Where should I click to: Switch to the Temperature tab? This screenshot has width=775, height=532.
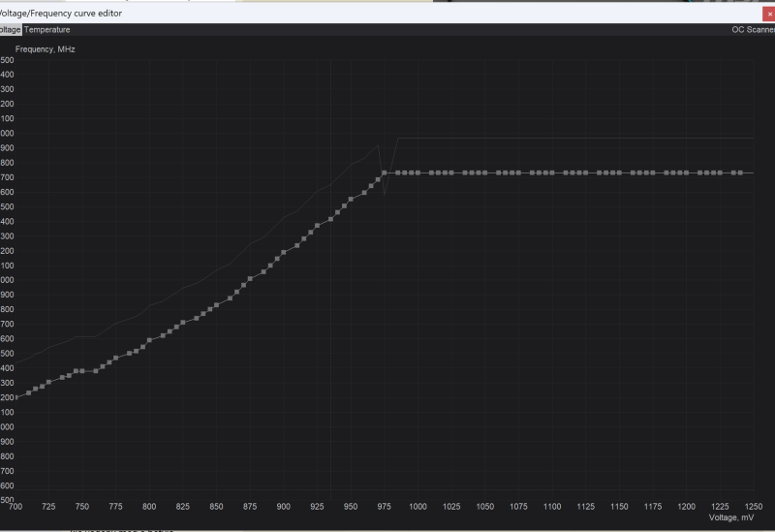click(x=46, y=30)
